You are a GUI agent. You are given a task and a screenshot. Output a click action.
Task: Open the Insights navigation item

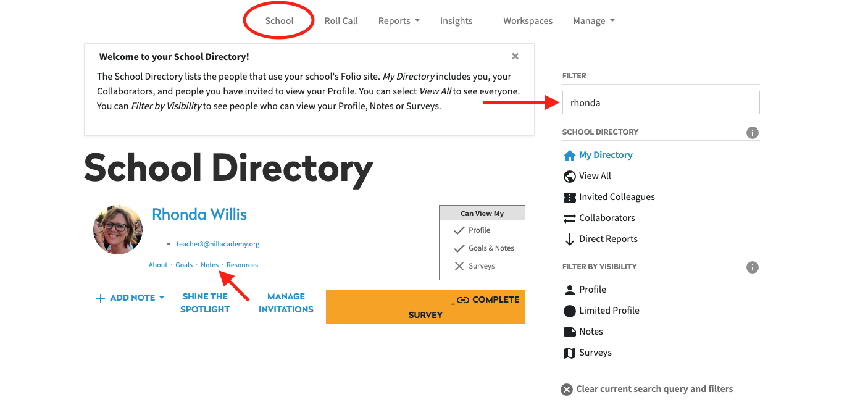point(456,21)
